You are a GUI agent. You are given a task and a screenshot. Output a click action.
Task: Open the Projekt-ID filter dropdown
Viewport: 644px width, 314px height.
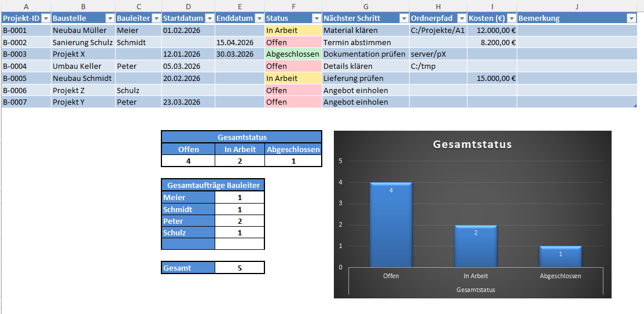46,19
